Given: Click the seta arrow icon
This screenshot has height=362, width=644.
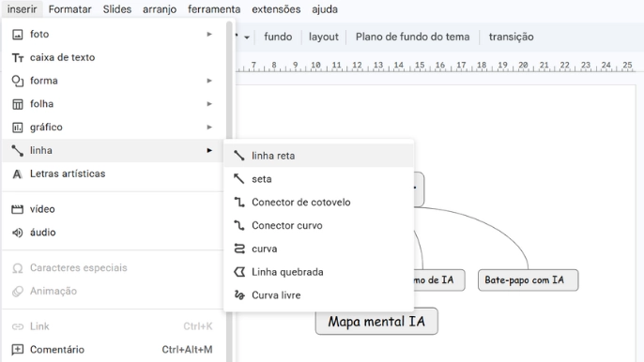Looking at the screenshot, I should point(239,179).
